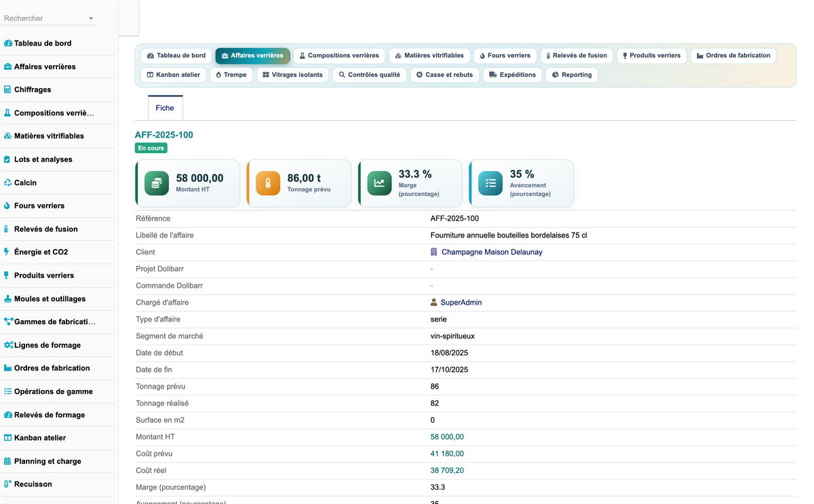Click the Compositions verrières flask icon in sidebar
The height and width of the screenshot is (504, 814).
tap(7, 113)
